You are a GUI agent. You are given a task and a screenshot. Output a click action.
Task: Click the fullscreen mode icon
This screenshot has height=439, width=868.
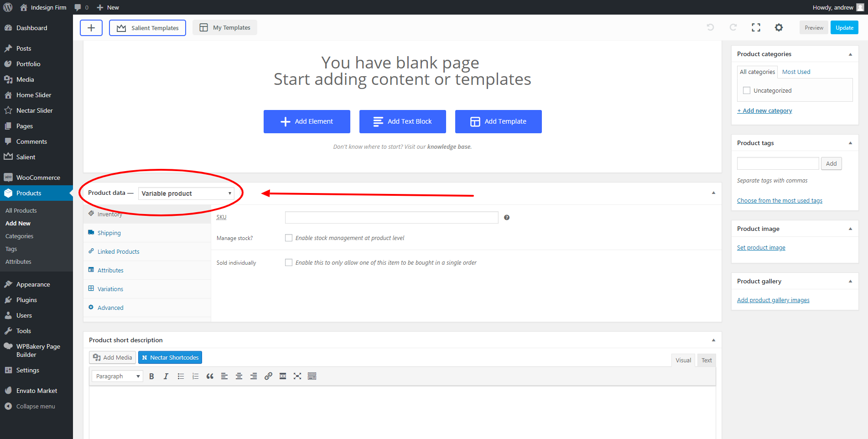756,28
